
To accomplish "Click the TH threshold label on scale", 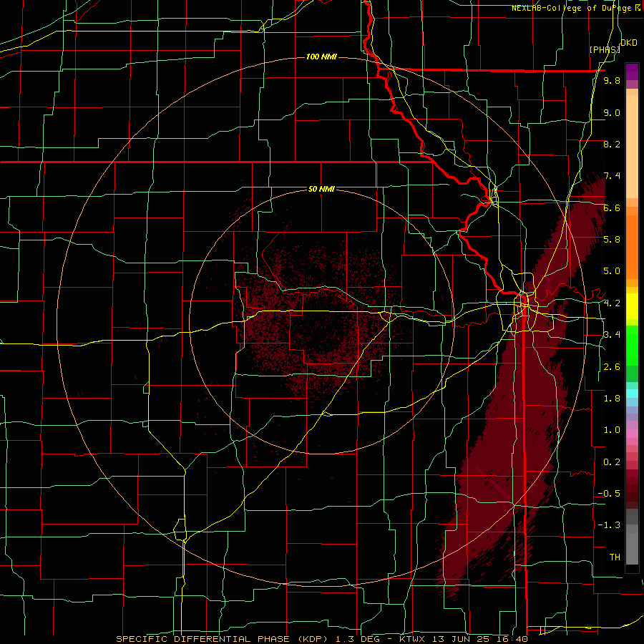I will [615, 557].
